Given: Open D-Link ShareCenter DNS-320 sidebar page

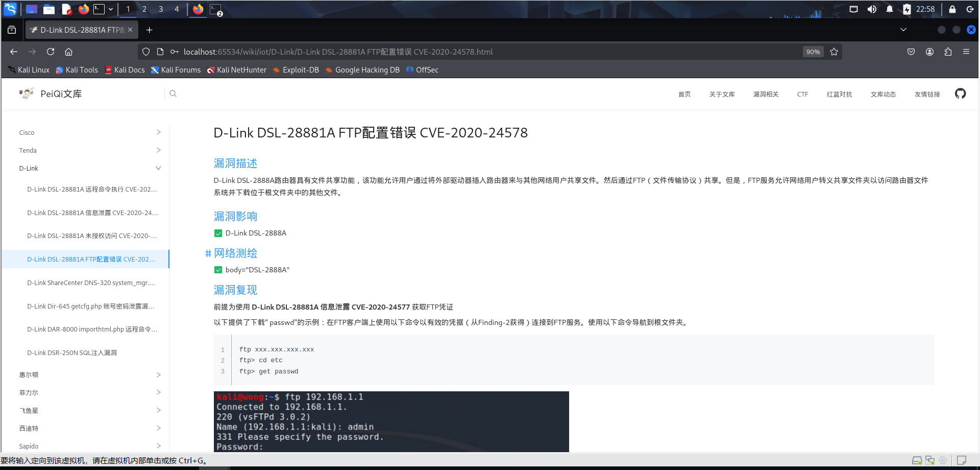Looking at the screenshot, I should click(x=91, y=283).
